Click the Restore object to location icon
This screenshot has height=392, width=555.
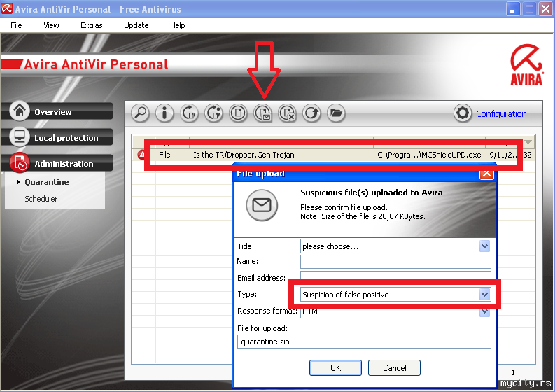pyautogui.click(x=213, y=113)
